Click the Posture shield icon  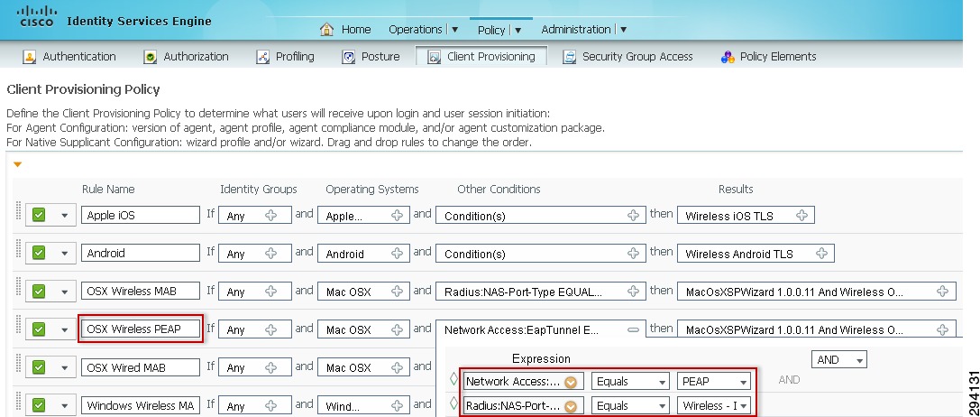tap(349, 57)
